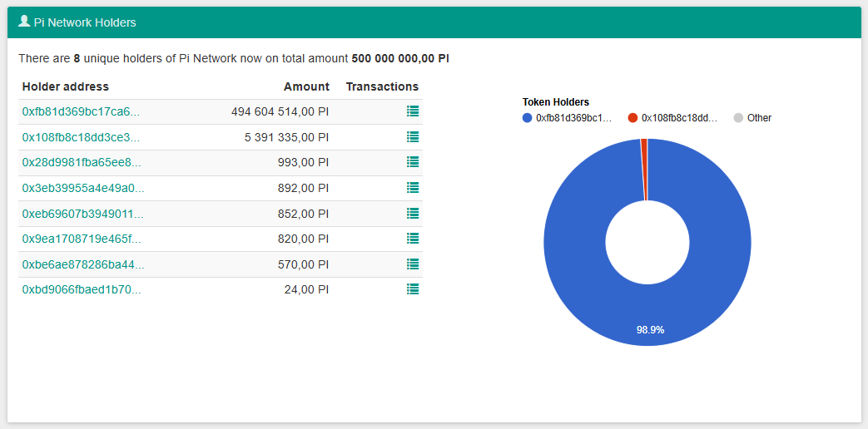Open holder address 0x108fb8c18dd3ce3...
The image size is (868, 429).
click(81, 137)
